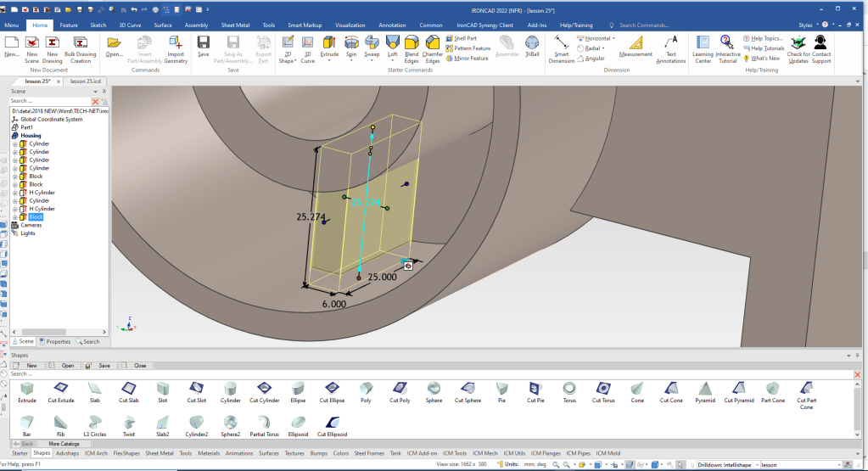Click the TriBall tool icon

click(531, 43)
